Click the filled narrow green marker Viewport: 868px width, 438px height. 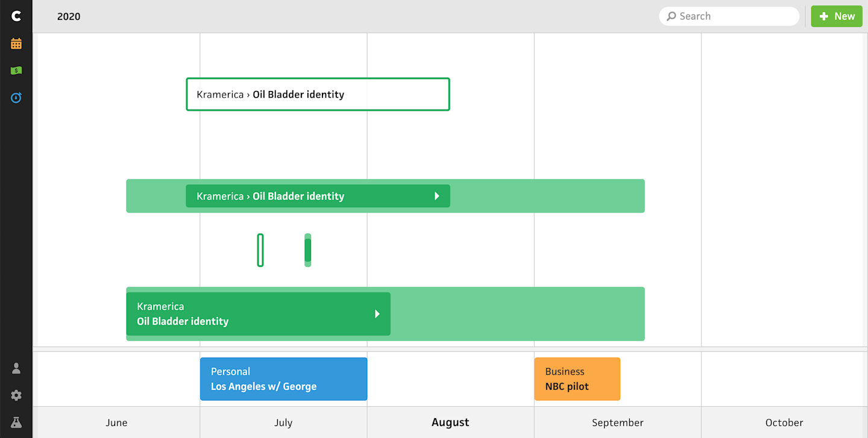point(308,250)
